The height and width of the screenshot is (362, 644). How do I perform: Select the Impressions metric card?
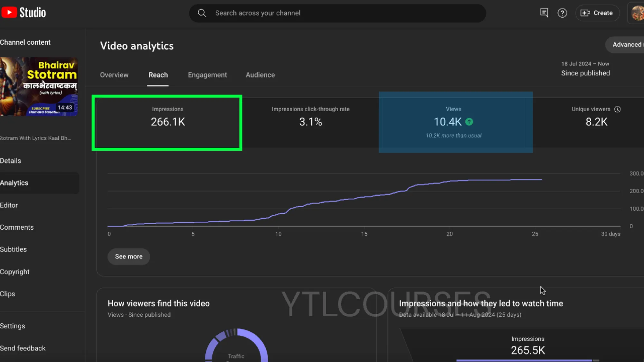[167, 122]
